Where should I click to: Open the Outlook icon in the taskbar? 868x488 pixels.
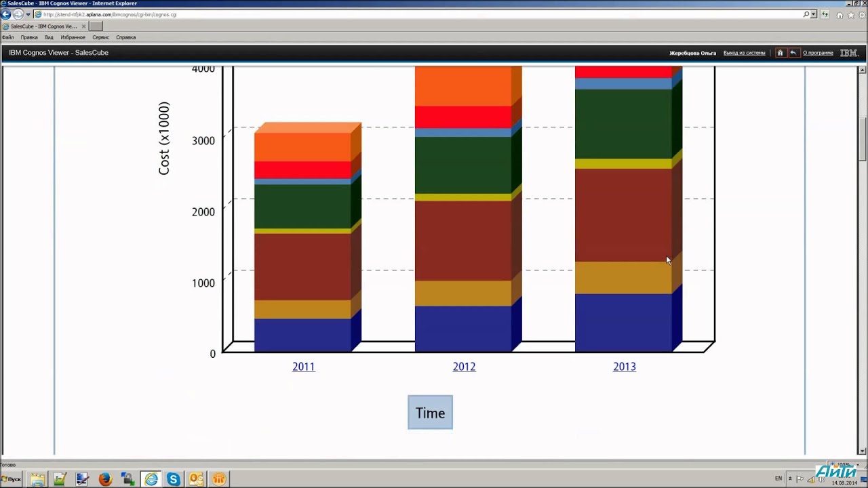196,479
